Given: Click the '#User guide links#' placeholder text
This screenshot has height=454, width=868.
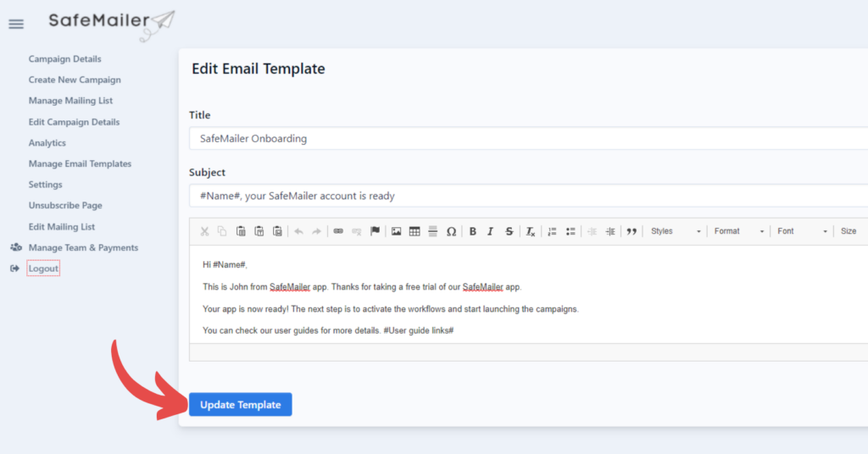Looking at the screenshot, I should pos(419,330).
